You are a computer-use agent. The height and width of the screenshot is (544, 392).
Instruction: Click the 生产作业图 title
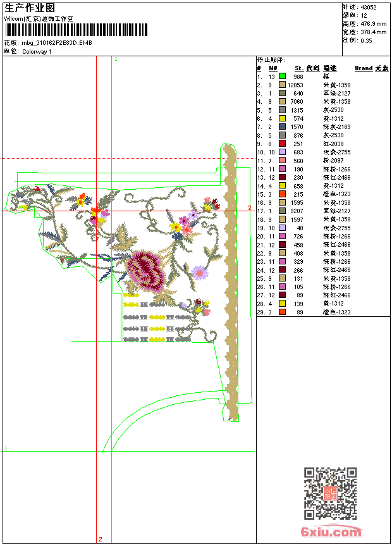pyautogui.click(x=30, y=8)
